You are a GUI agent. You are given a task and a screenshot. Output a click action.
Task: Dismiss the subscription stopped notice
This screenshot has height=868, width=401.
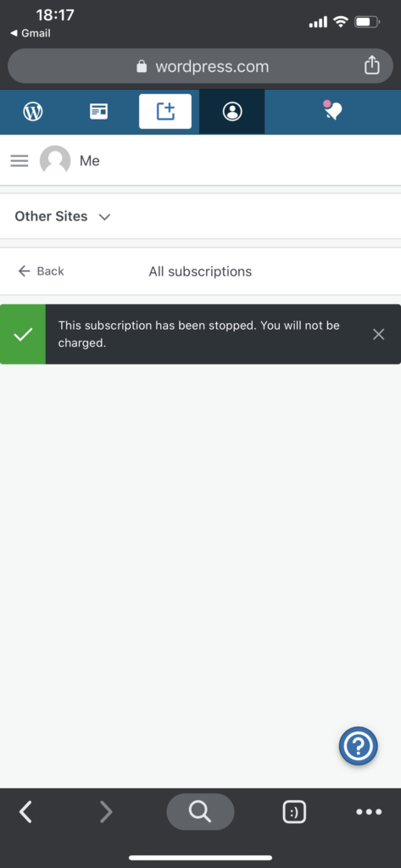378,334
